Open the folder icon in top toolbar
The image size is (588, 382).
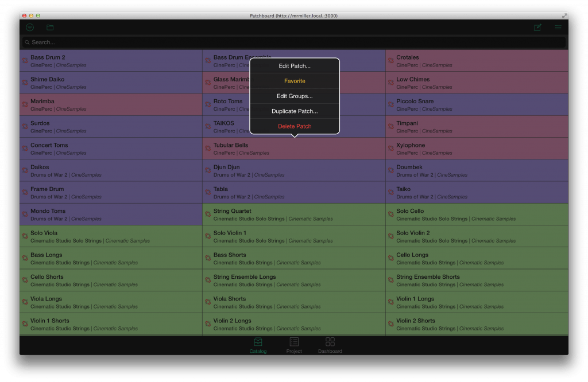point(50,28)
